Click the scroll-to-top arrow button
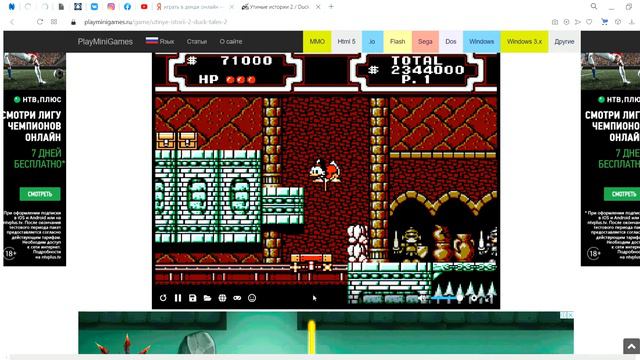640x360 pixels. 631,346
